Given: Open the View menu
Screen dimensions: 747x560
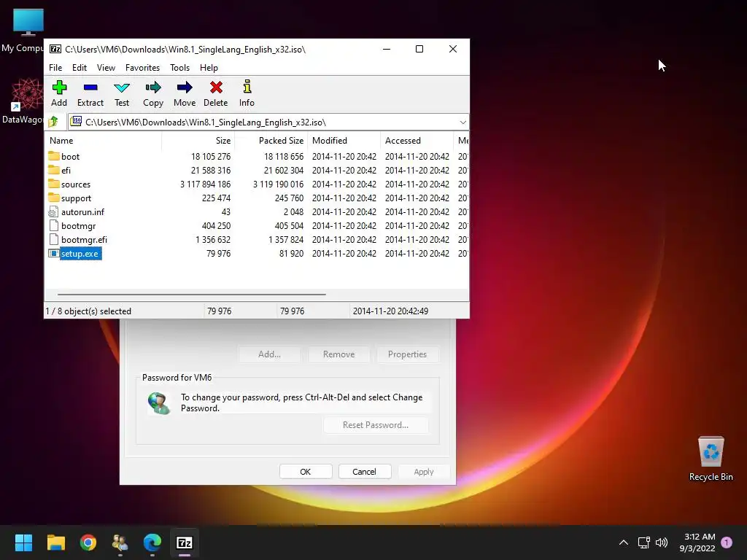Looking at the screenshot, I should pyautogui.click(x=106, y=68).
